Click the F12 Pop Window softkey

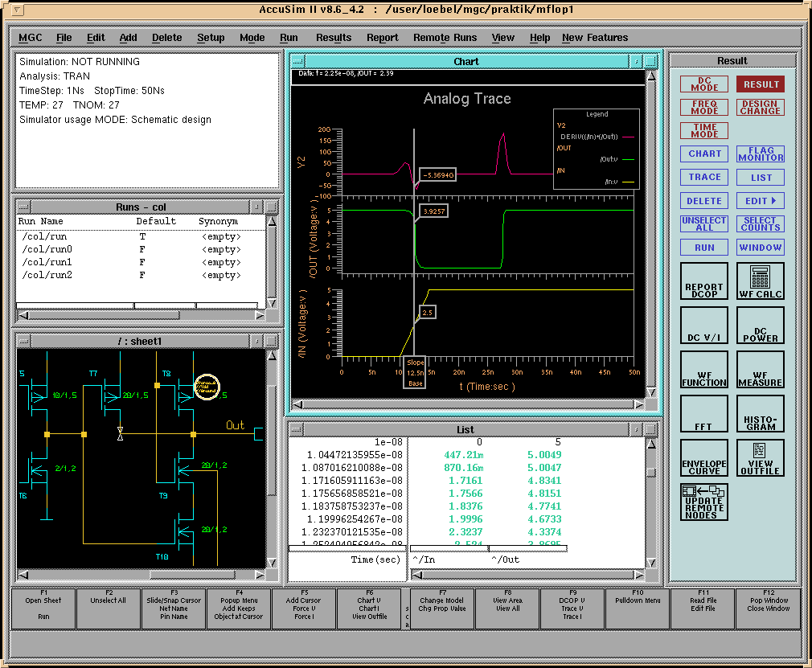768,609
